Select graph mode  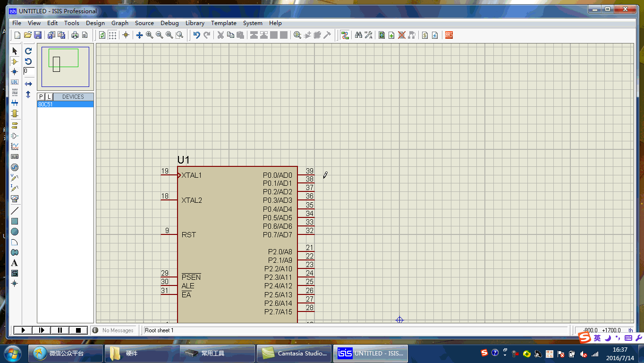pos(15,147)
